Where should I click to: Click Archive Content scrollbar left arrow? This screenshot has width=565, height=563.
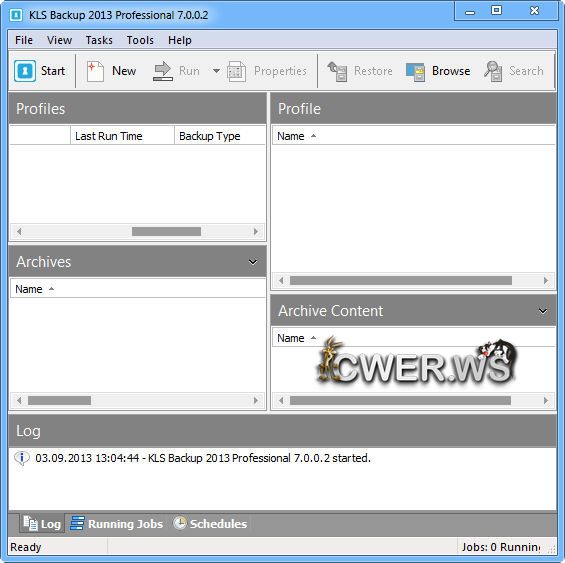[x=281, y=400]
